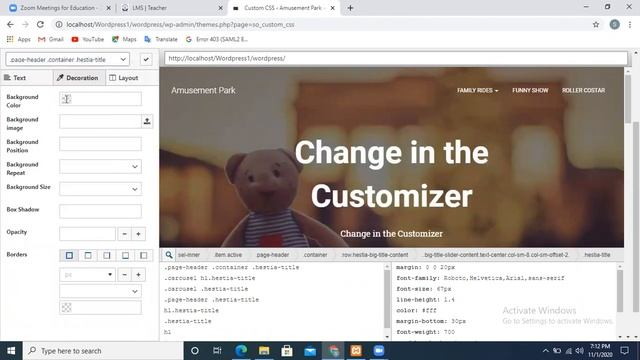Focus the Box Shadow field

[100, 211]
